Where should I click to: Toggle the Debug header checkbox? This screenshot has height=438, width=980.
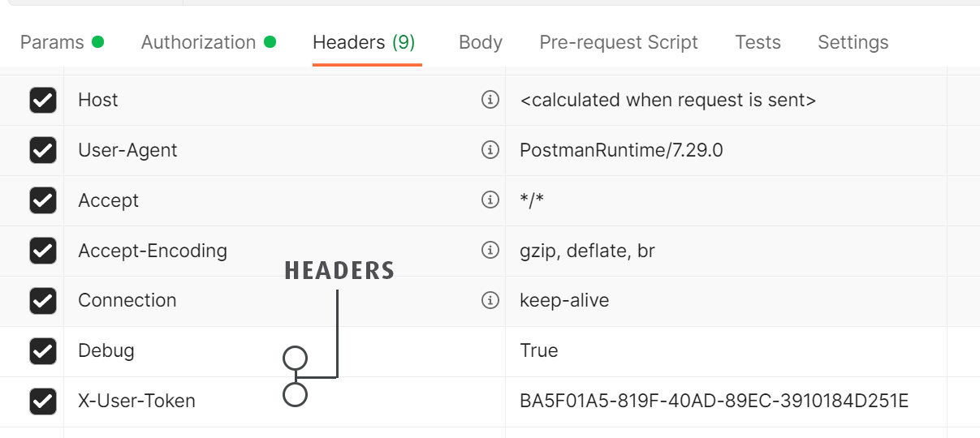coord(43,350)
